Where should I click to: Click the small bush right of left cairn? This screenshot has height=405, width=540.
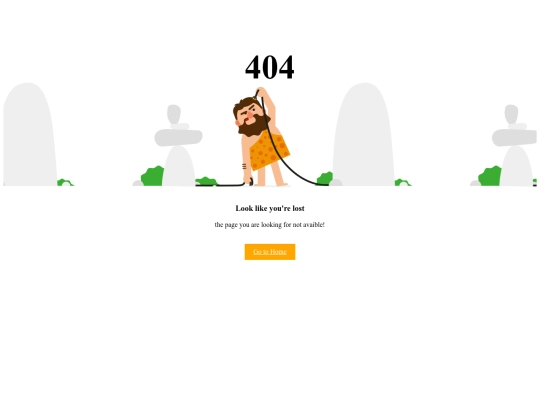pyautogui.click(x=206, y=181)
